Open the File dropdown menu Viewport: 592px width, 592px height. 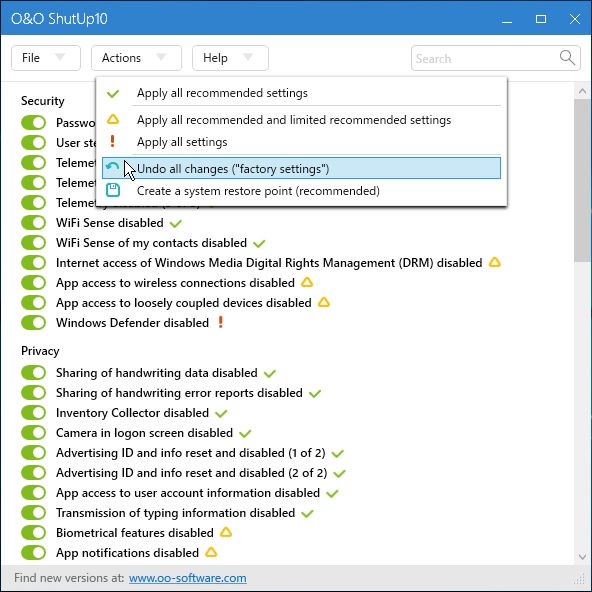46,58
